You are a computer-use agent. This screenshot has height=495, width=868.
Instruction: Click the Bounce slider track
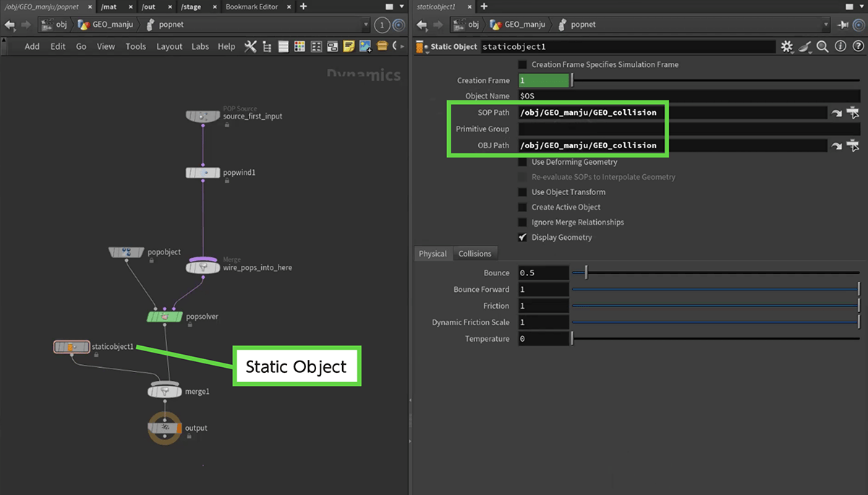pyautogui.click(x=716, y=273)
